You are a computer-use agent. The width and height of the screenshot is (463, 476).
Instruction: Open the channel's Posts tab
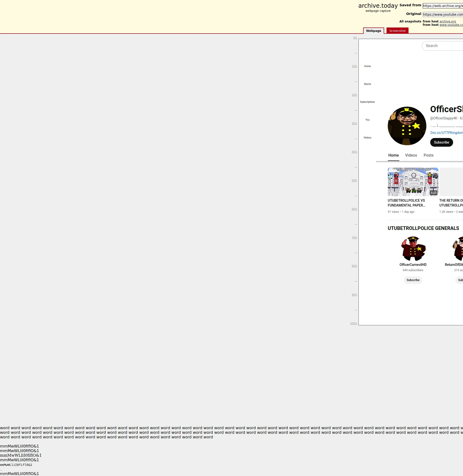click(x=428, y=155)
